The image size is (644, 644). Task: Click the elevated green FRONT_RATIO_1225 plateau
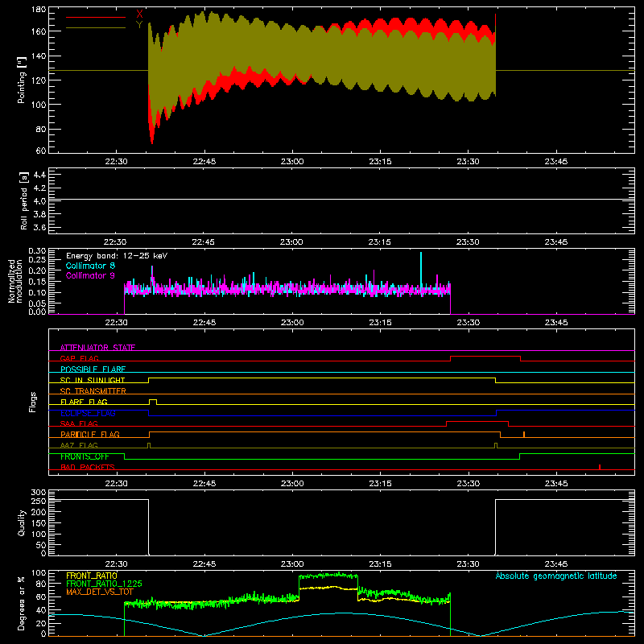pos(328,576)
